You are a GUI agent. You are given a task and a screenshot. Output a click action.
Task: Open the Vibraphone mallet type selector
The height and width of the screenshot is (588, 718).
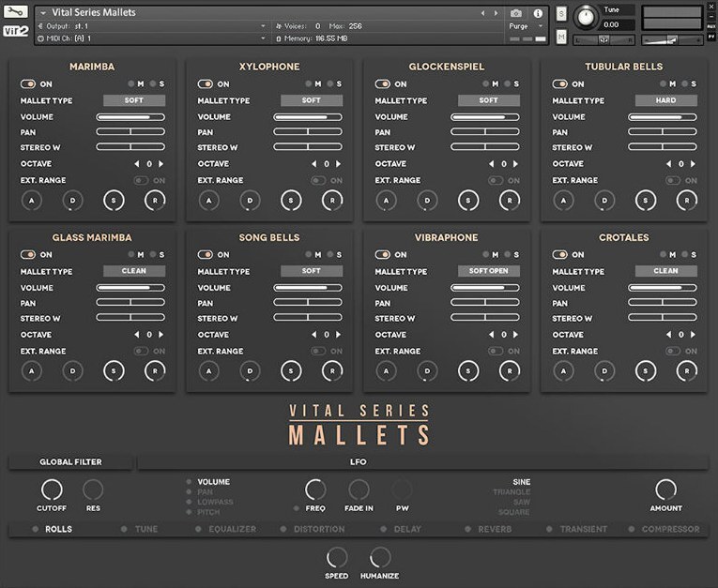click(x=488, y=271)
